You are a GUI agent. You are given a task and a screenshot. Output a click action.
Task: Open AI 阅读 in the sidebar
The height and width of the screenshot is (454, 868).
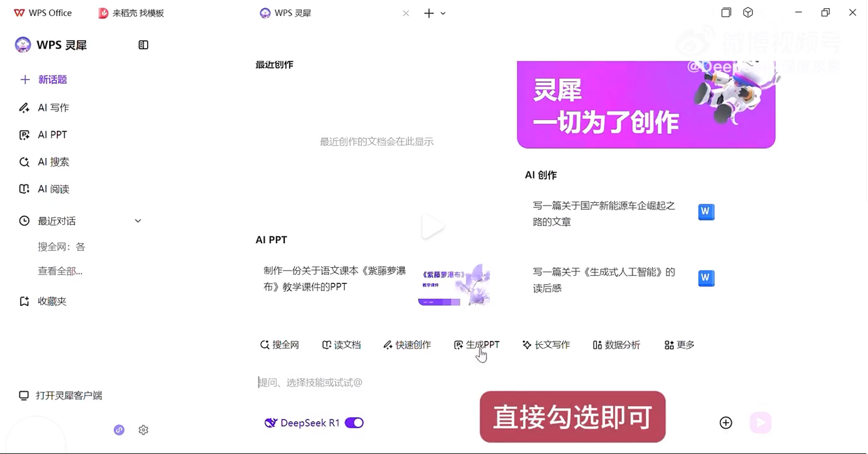45,189
